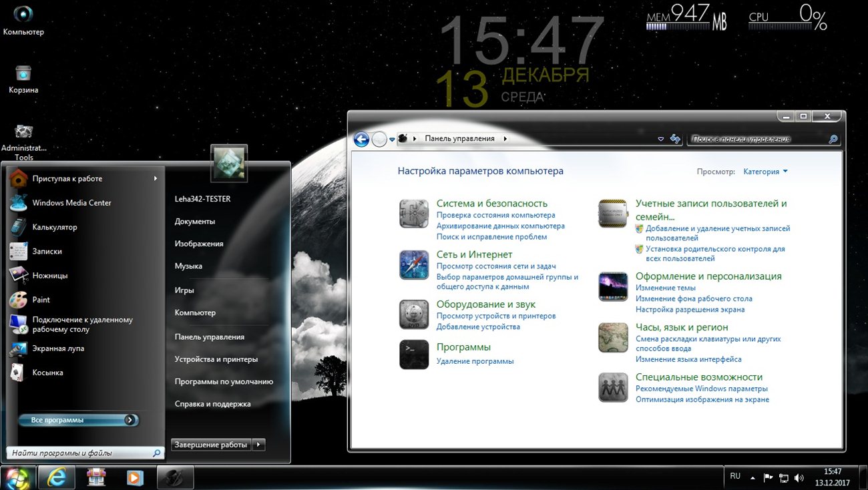
Task: Open the Система и безопасность category icon
Action: 413,214
